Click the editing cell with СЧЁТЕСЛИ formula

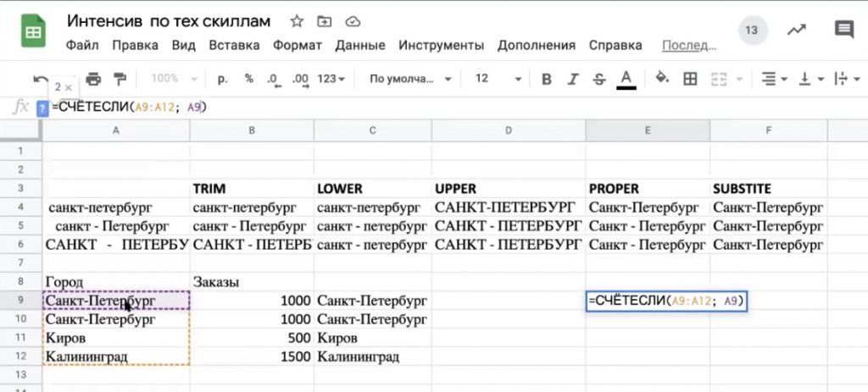[x=666, y=301]
